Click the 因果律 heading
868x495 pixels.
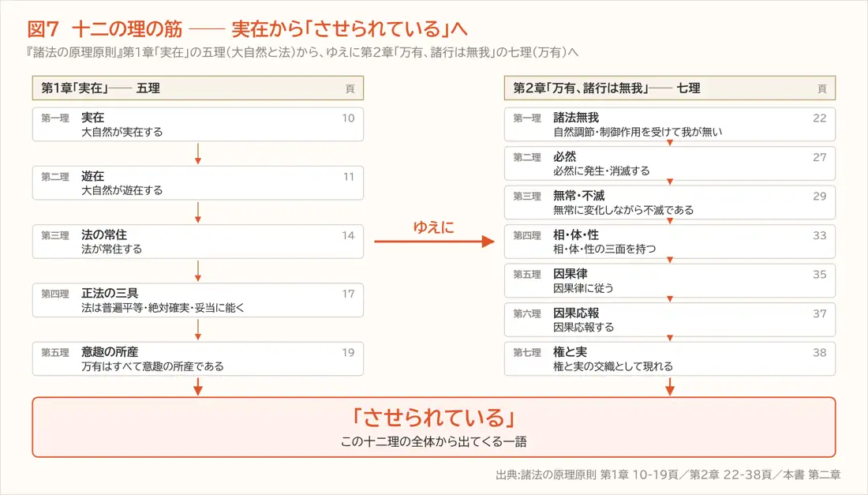[x=571, y=273]
